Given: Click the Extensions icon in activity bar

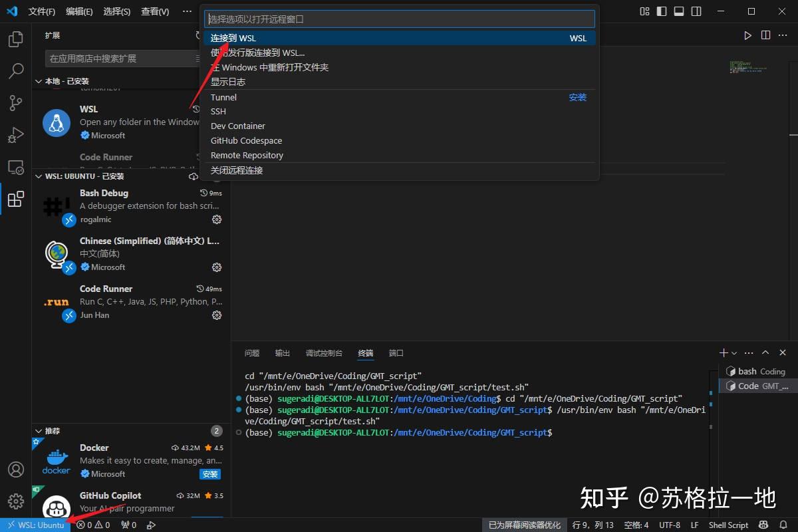Looking at the screenshot, I should [15, 199].
